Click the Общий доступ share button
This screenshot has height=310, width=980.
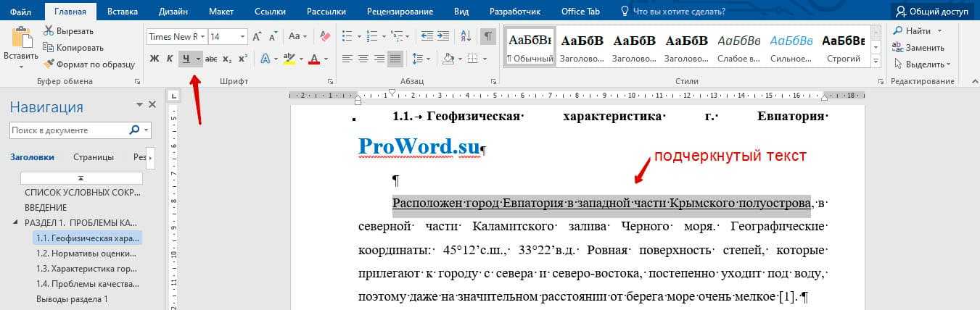(x=931, y=12)
